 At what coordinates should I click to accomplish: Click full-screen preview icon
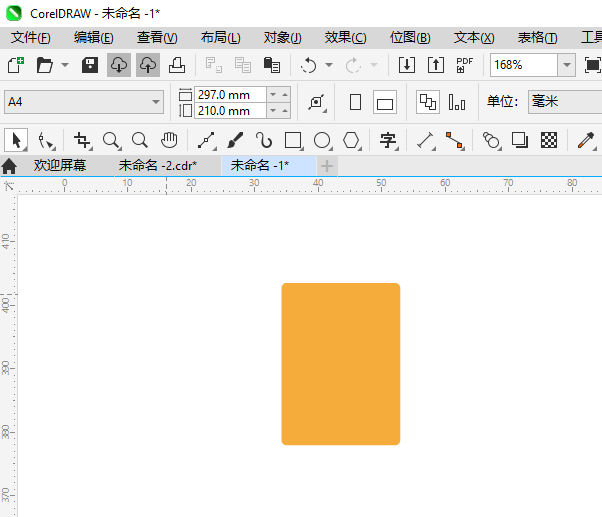[x=592, y=65]
